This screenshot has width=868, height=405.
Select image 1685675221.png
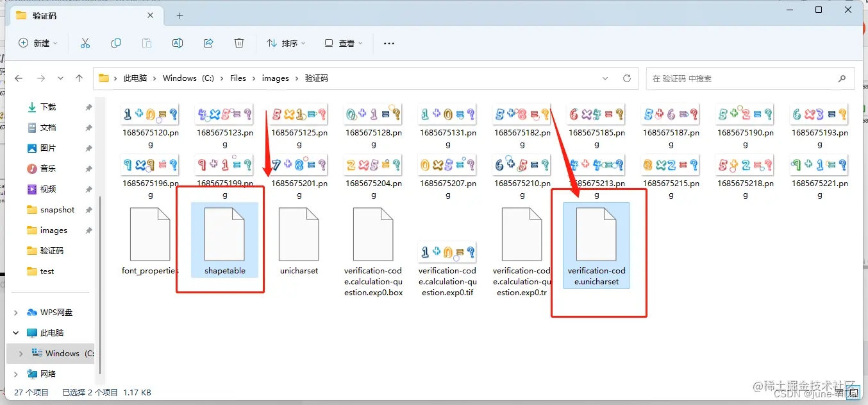pyautogui.click(x=819, y=177)
